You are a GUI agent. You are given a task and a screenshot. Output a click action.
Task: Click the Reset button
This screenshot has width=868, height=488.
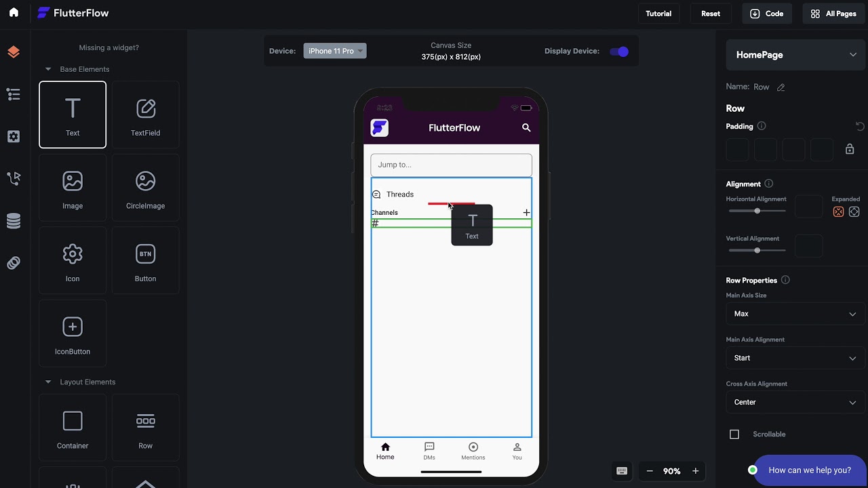(711, 14)
